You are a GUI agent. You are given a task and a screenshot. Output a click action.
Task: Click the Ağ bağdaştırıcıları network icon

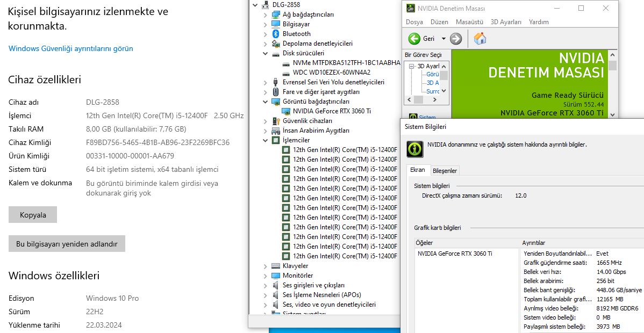click(x=276, y=15)
